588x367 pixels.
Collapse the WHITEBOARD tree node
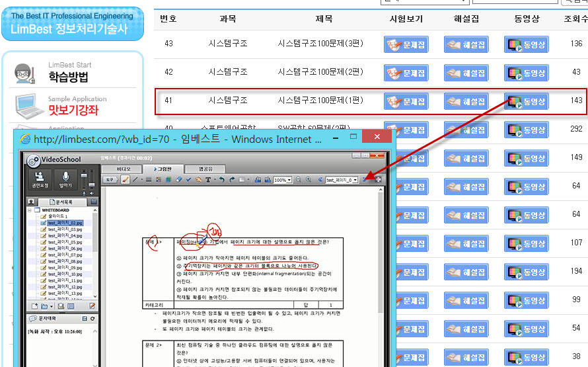coord(30,210)
